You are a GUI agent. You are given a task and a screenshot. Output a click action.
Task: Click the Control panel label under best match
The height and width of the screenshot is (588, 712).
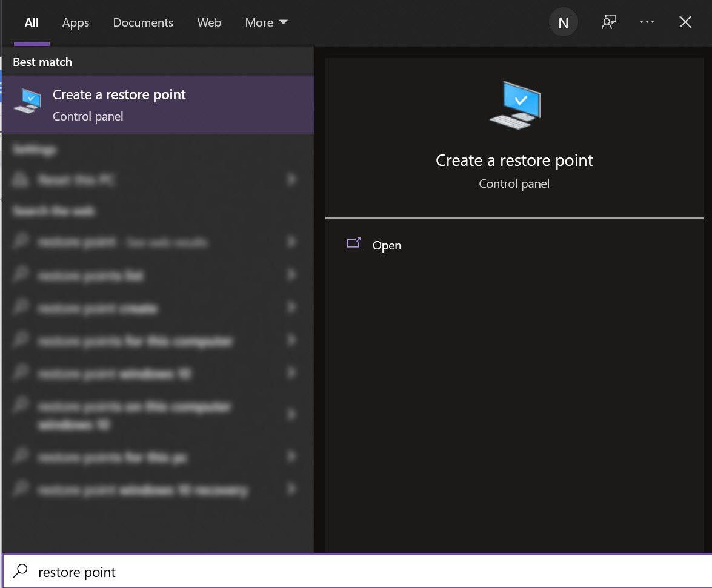point(88,116)
